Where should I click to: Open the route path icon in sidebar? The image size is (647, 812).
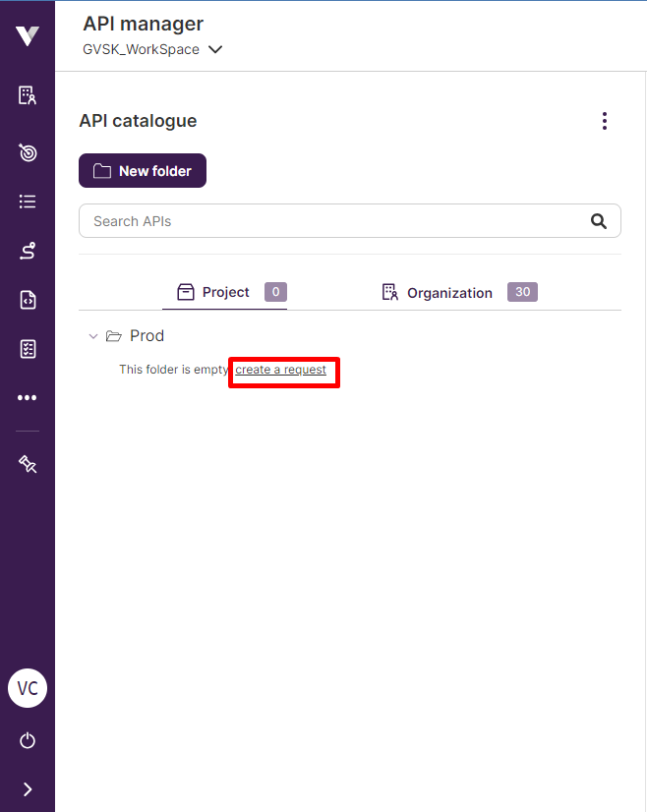(x=28, y=251)
